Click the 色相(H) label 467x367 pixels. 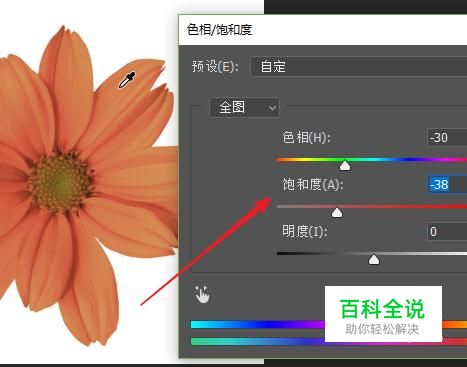tap(306, 137)
